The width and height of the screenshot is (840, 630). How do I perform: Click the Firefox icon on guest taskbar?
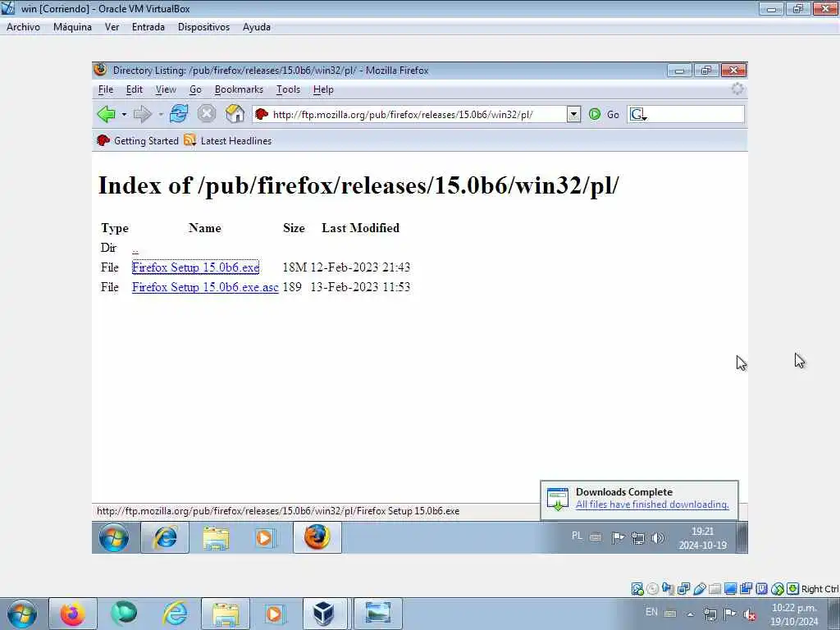pos(317,538)
